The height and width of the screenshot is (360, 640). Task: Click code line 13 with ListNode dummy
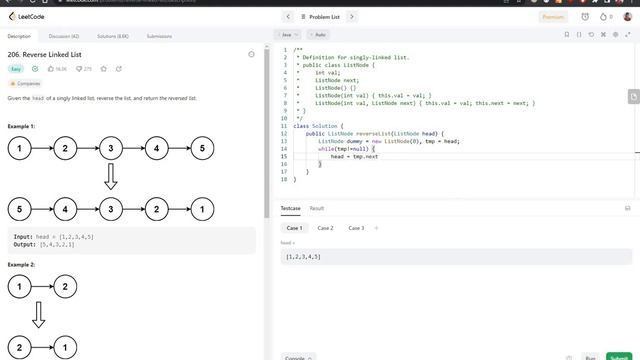coord(389,141)
